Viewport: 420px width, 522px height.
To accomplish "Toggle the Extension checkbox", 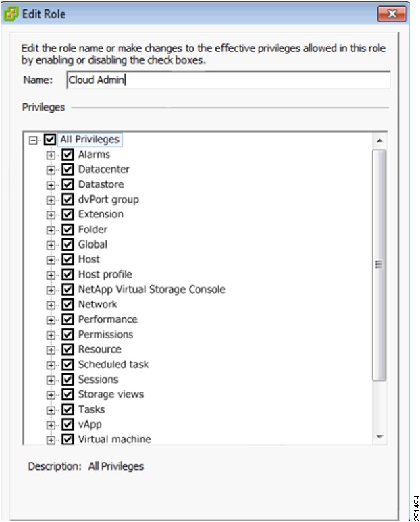I will point(68,214).
